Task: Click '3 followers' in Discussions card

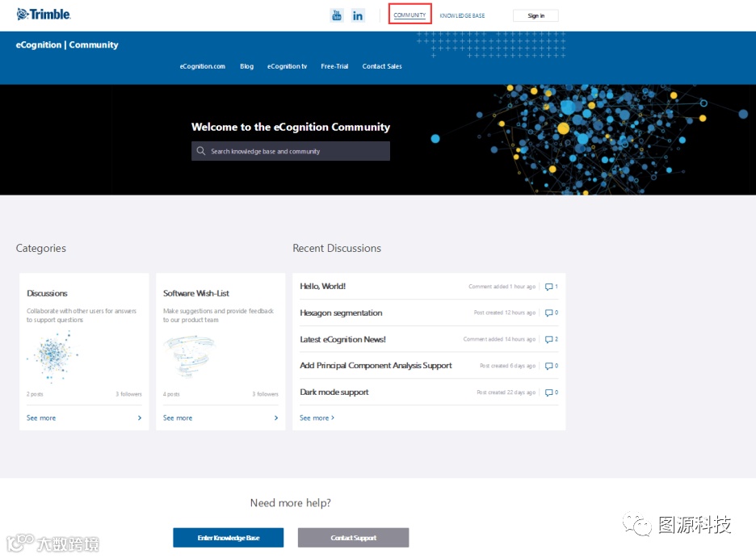Action: click(x=128, y=394)
